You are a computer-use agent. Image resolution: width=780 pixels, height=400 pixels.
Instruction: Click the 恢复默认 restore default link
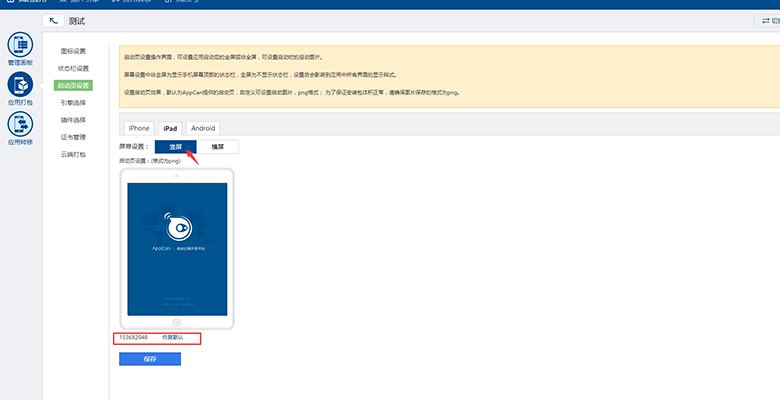point(173,337)
